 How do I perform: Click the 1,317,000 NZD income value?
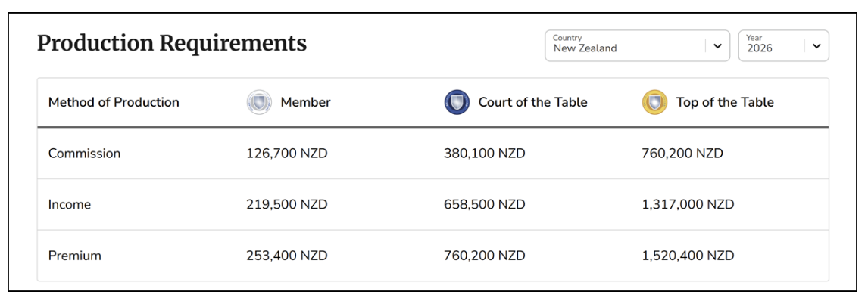687,205
